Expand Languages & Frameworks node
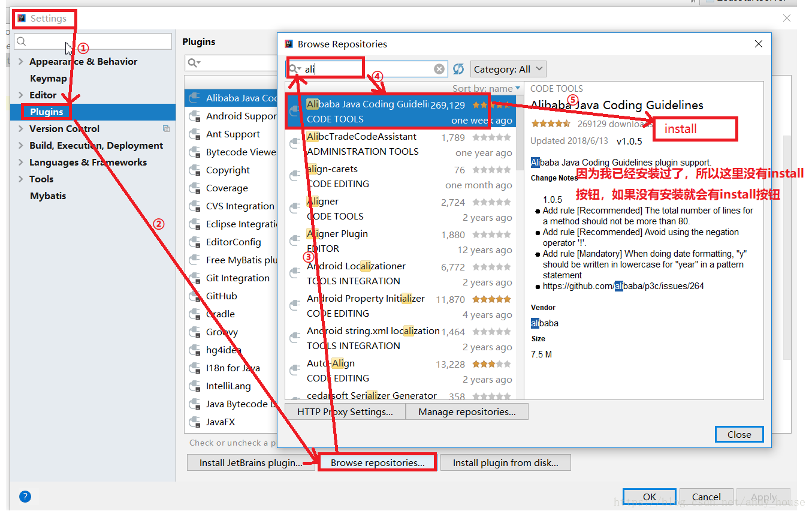Image resolution: width=812 pixels, height=514 pixels. click(x=21, y=163)
